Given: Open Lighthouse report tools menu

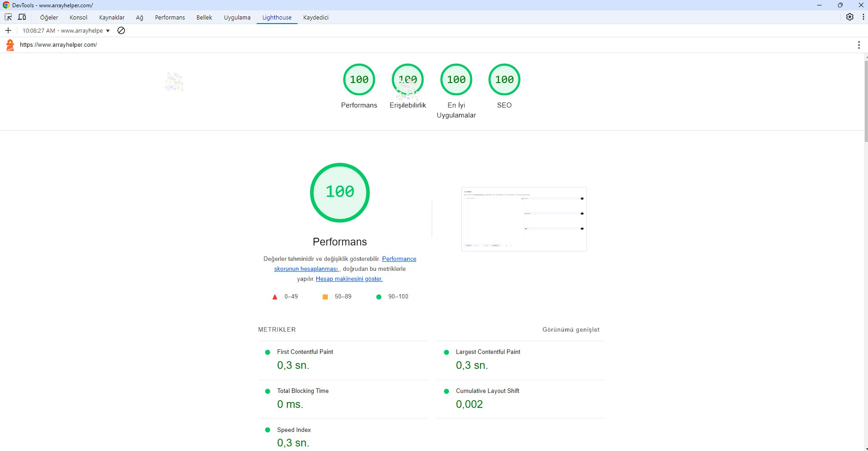Looking at the screenshot, I should 858,45.
